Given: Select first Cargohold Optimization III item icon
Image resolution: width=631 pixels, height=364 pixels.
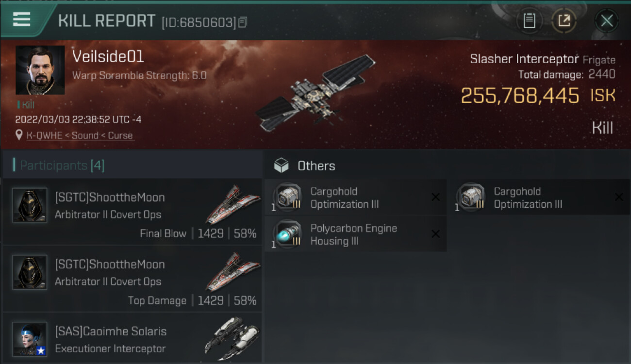Looking at the screenshot, I should tap(287, 197).
